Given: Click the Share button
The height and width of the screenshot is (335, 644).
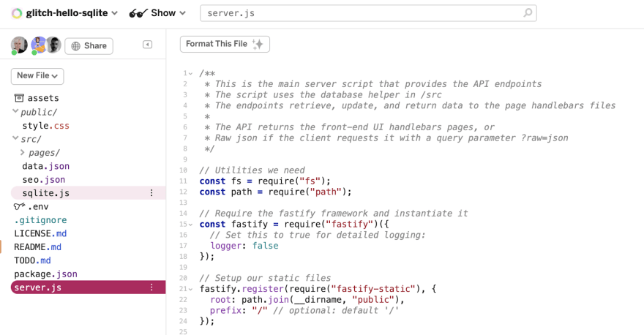Looking at the screenshot, I should click(89, 45).
